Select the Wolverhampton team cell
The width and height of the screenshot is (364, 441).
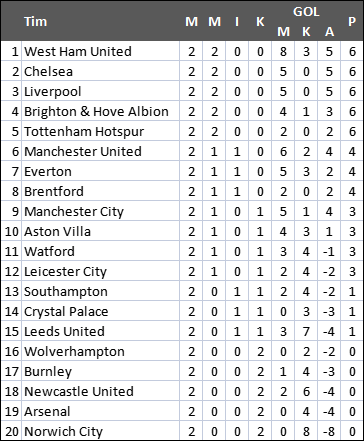click(x=100, y=351)
